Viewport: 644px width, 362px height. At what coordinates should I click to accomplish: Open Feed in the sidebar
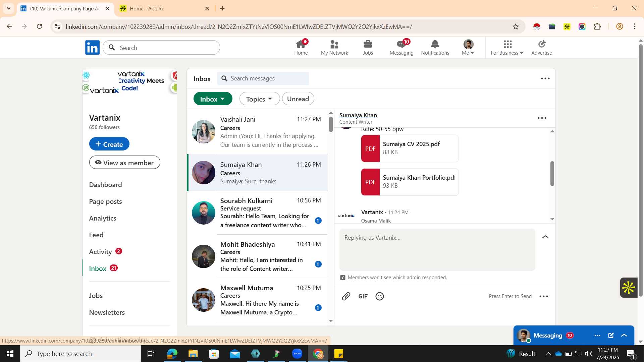pyautogui.click(x=96, y=235)
